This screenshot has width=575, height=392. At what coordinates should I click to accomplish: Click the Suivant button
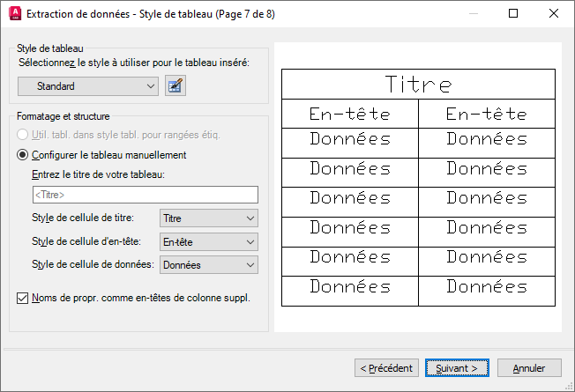[456, 368]
